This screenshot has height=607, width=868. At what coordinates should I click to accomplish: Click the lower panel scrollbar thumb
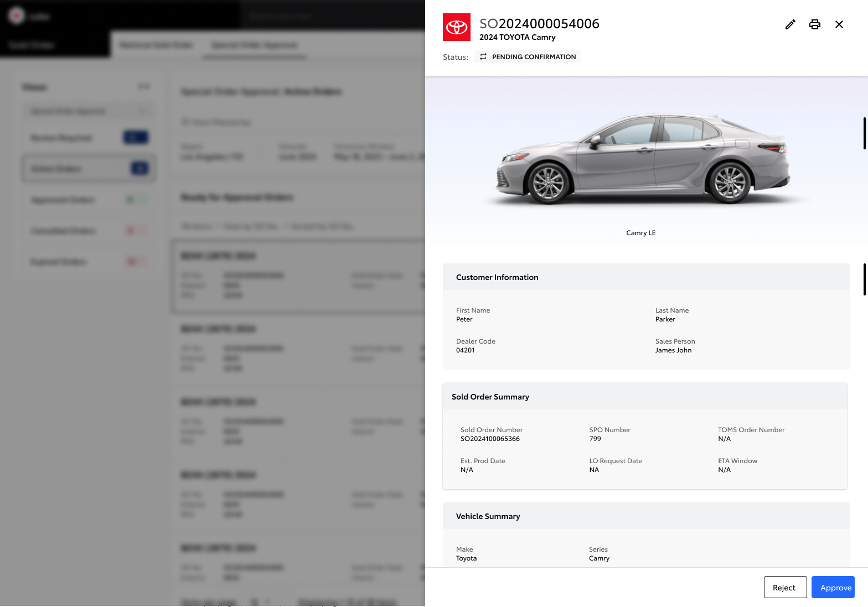865,279
